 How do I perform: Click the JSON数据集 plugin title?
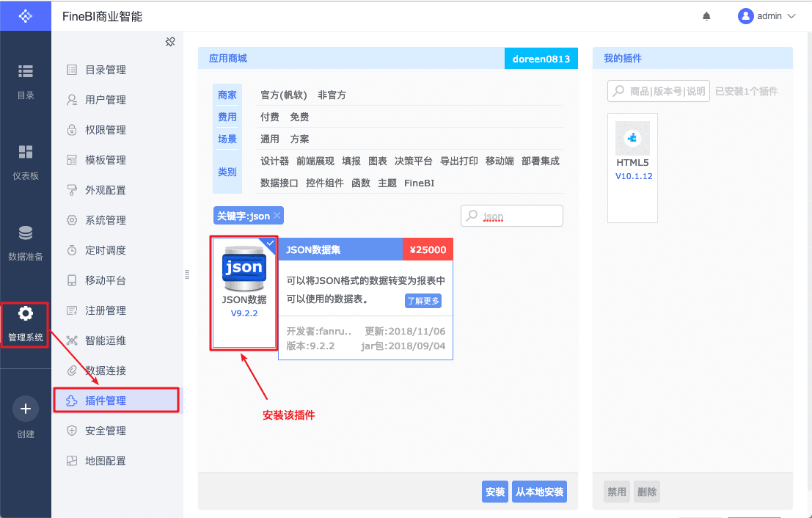tap(312, 249)
